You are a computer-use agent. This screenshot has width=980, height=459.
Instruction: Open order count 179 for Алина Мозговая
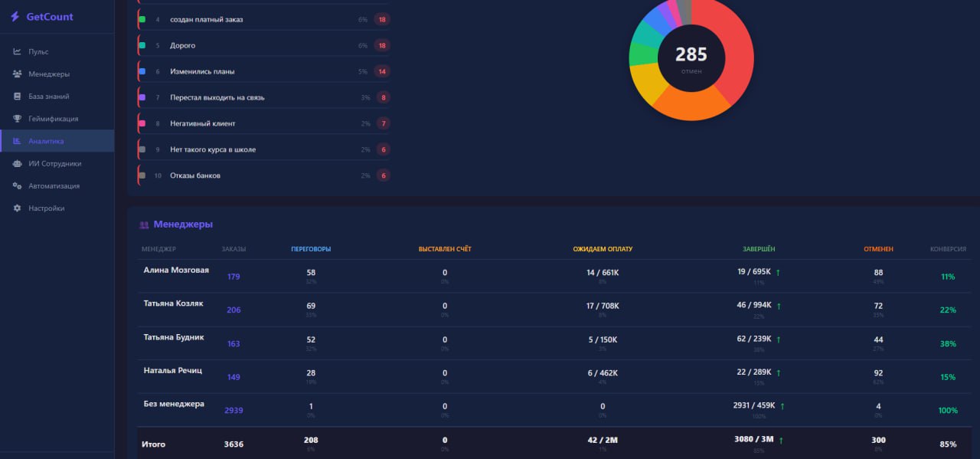click(x=234, y=277)
